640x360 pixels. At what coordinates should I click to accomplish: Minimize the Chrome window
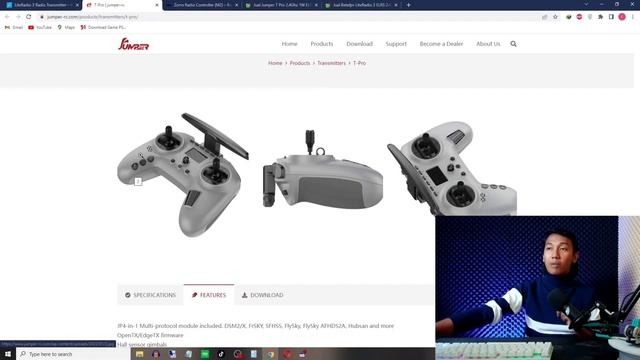click(x=602, y=4)
